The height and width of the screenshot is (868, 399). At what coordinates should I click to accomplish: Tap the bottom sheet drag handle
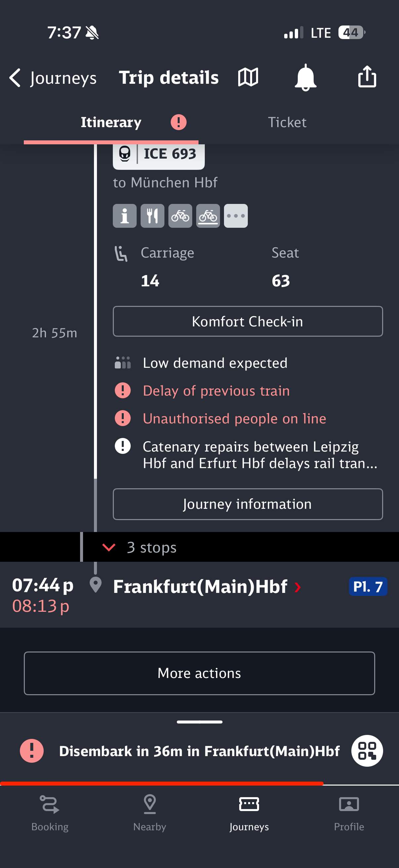(x=199, y=722)
